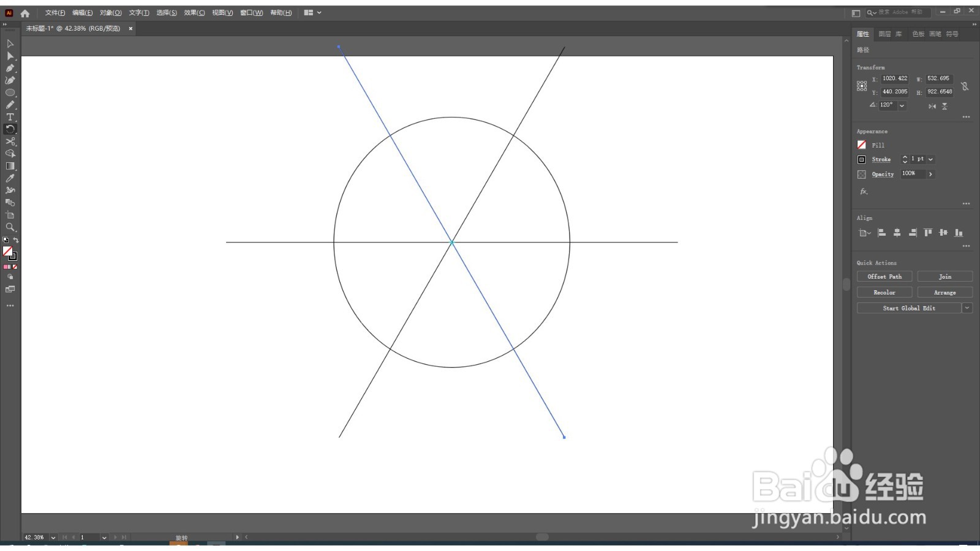Show more Appearance options
This screenshot has height=551, width=980.
pos(966,203)
